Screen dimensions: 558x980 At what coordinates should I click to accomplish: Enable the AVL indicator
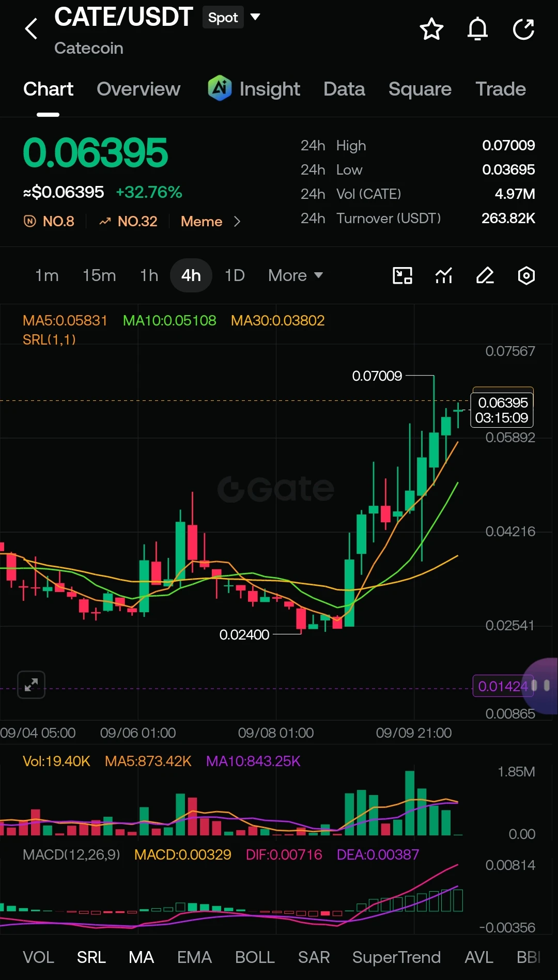click(x=478, y=957)
